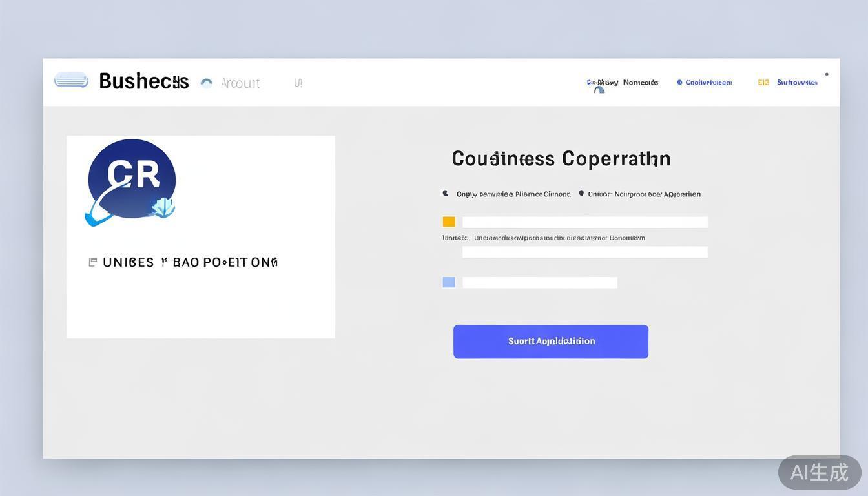This screenshot has width=868, height=496.
Task: Click the light blue shell emblem on logo
Action: pos(162,207)
